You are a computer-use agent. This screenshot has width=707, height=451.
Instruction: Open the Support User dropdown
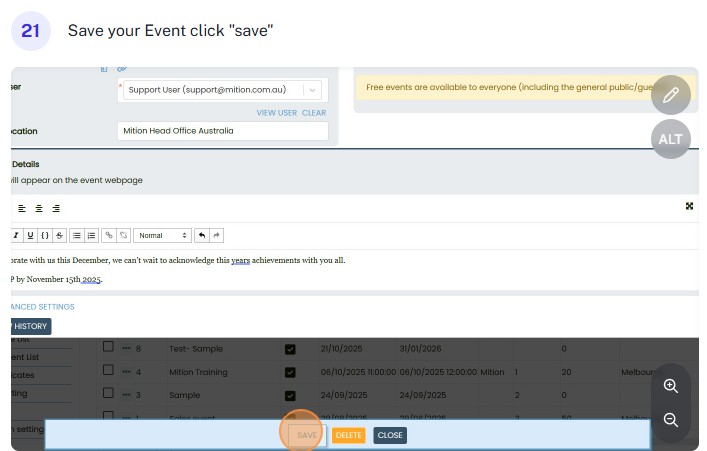click(x=314, y=89)
